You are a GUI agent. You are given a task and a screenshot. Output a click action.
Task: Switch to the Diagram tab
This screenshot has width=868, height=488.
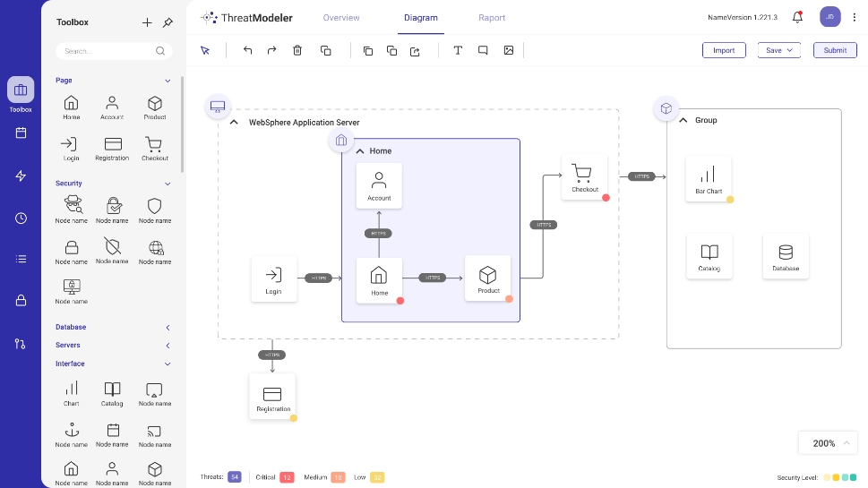pyautogui.click(x=421, y=18)
